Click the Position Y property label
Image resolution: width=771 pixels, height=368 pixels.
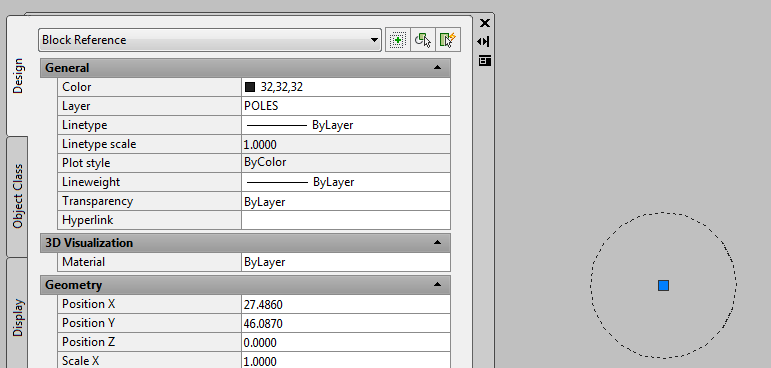[89, 323]
